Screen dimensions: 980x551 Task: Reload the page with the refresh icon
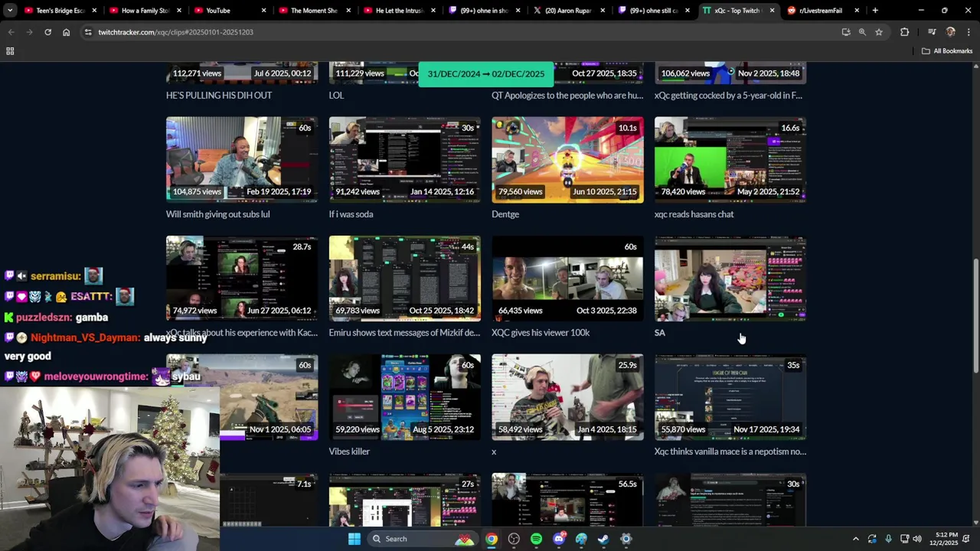coord(47,32)
